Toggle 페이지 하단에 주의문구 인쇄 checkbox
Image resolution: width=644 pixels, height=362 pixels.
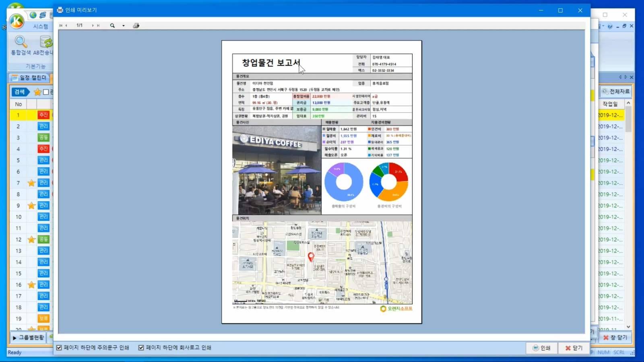click(x=59, y=348)
